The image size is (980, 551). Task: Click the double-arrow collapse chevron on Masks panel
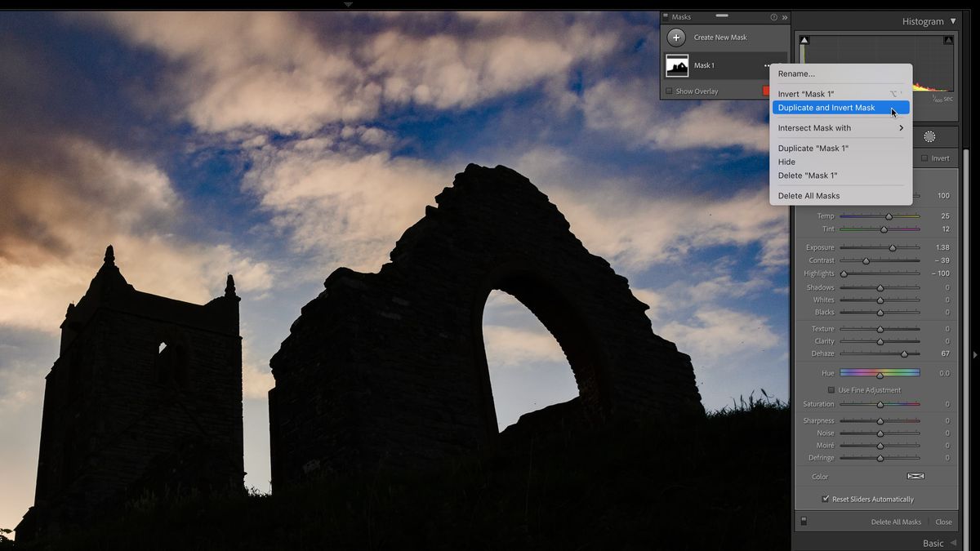tap(785, 17)
